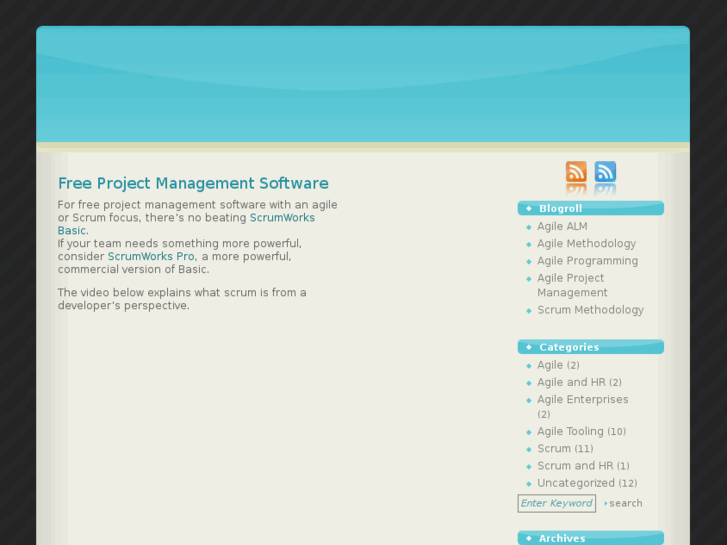The image size is (727, 545).
Task: Select the Agile and HR category
Action: [x=571, y=382]
